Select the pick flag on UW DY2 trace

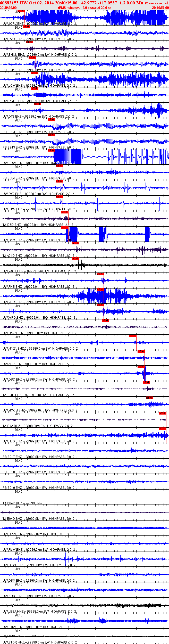click(59, 181)
